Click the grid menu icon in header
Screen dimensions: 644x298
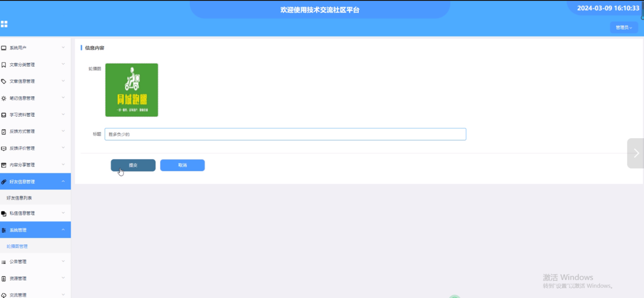click(x=4, y=24)
